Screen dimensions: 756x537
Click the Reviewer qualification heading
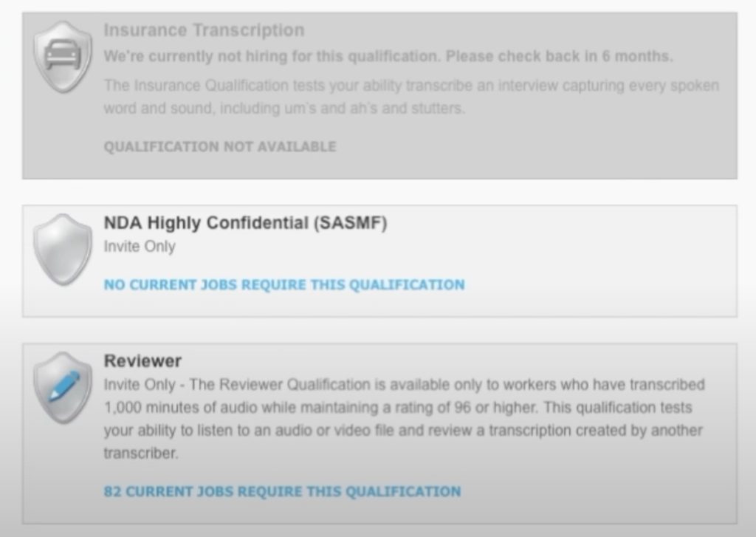click(x=142, y=361)
